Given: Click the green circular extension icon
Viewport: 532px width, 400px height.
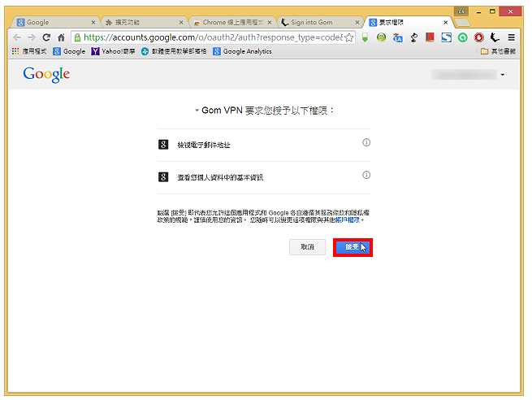Looking at the screenshot, I should click(462, 37).
